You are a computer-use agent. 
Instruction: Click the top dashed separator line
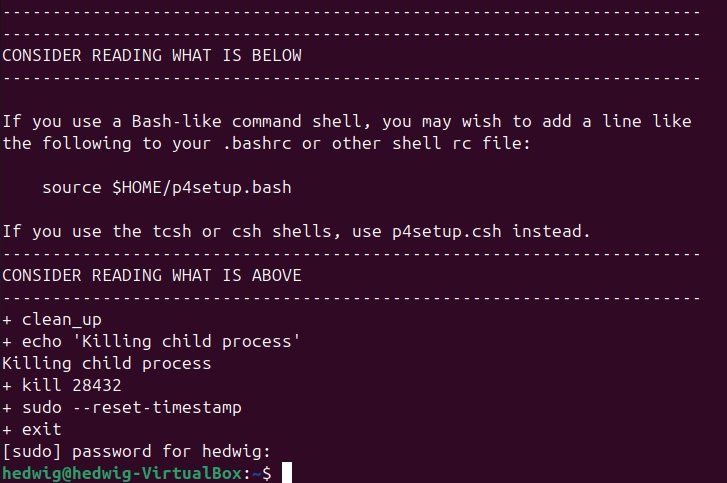tap(351, 13)
